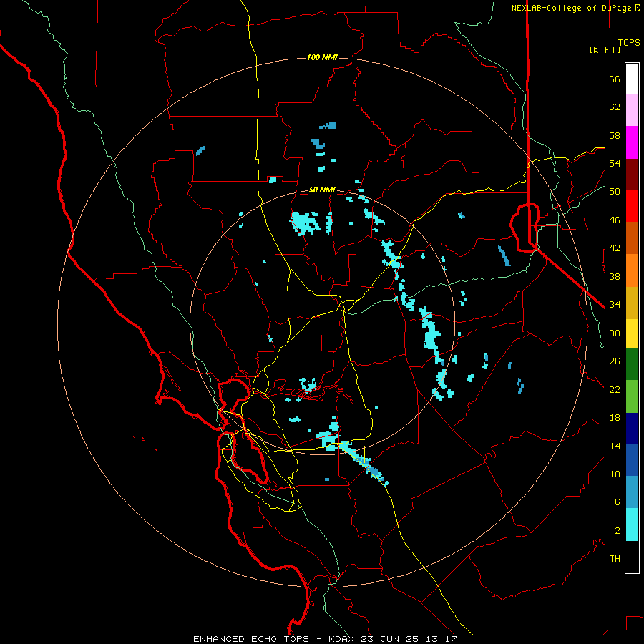This screenshot has width=644, height=644.
Task: Click the 50 legend value
Action: [615, 191]
